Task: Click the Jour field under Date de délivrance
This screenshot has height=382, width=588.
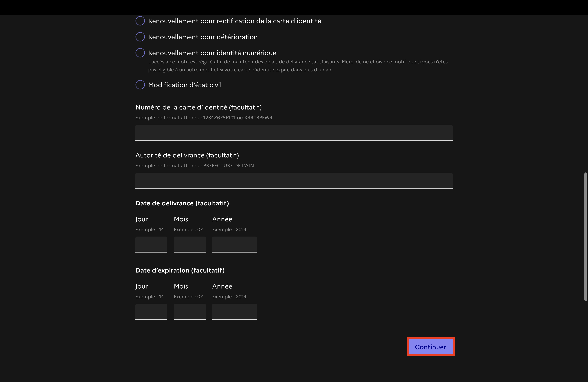Action: coord(151,244)
